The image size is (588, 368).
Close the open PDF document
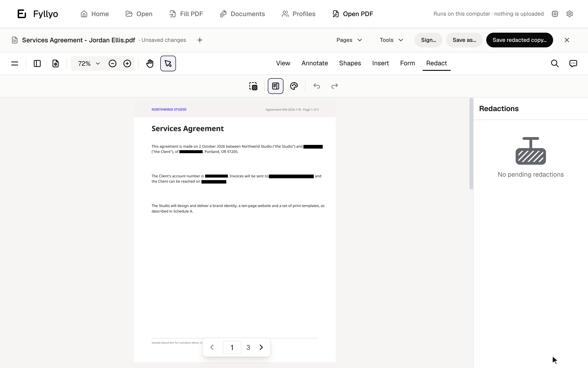567,40
